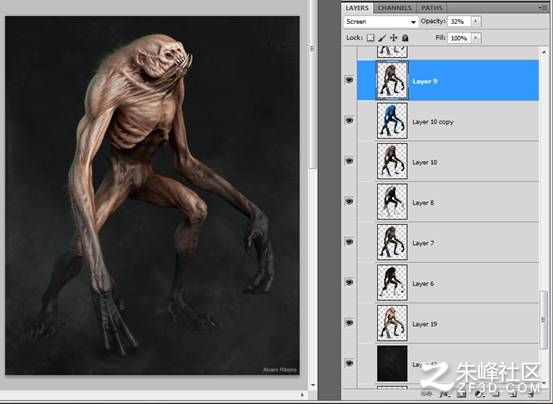Open the Layers panel options menu icon

[x=542, y=7]
